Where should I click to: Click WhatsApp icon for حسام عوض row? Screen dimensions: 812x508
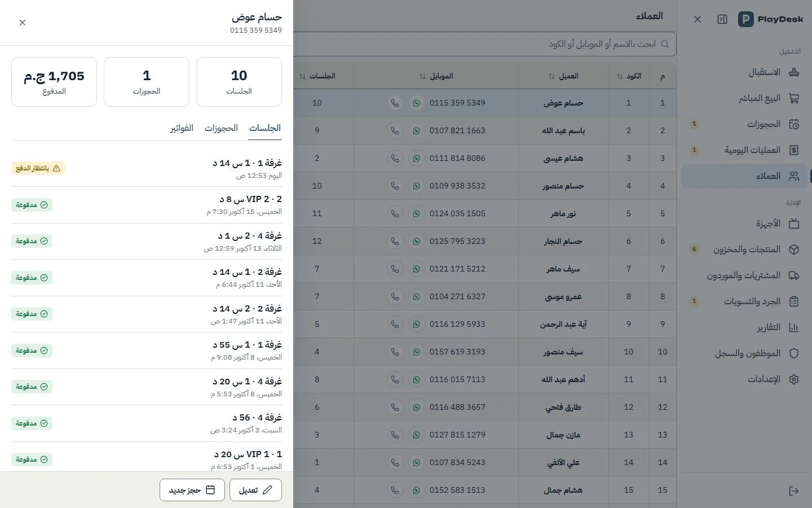pyautogui.click(x=416, y=103)
